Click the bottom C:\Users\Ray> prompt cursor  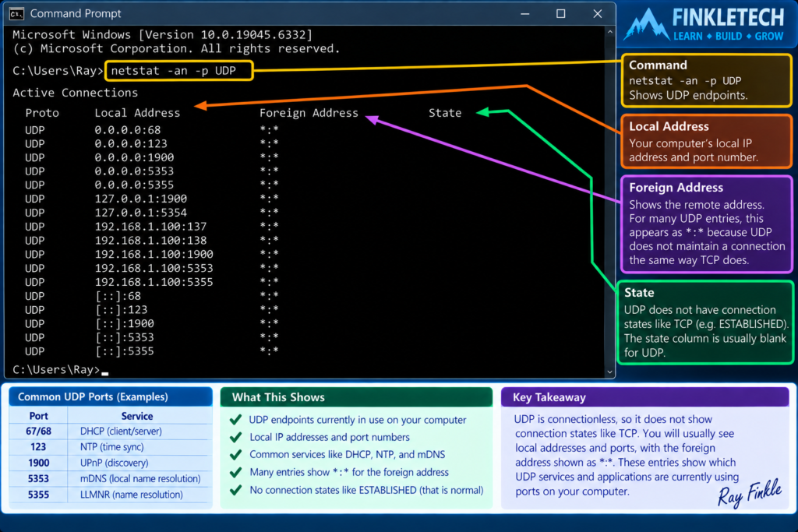[105, 373]
